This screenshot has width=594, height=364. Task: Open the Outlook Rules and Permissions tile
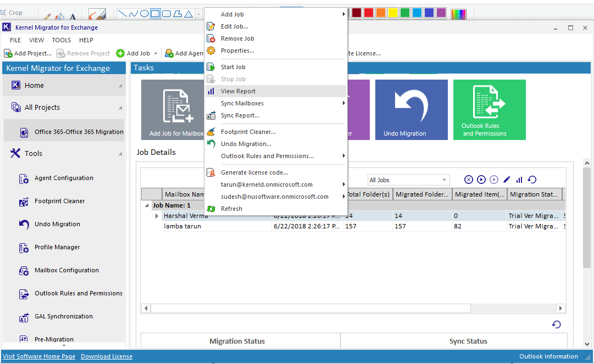point(489,110)
